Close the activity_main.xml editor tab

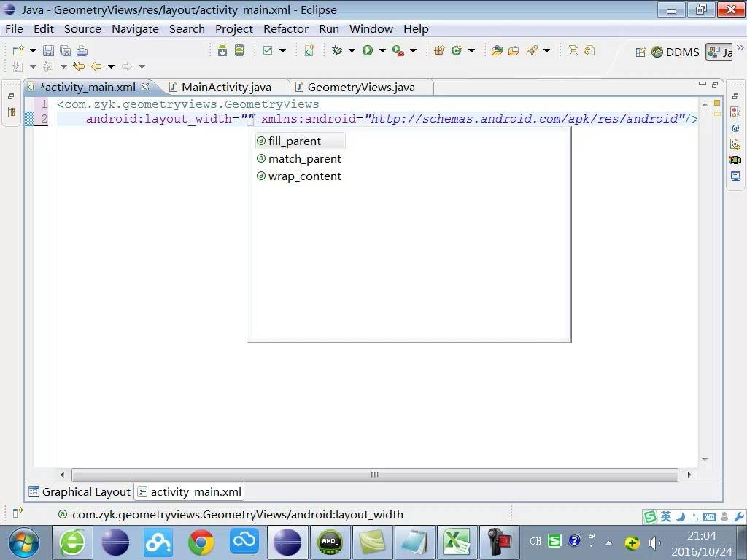click(x=145, y=87)
